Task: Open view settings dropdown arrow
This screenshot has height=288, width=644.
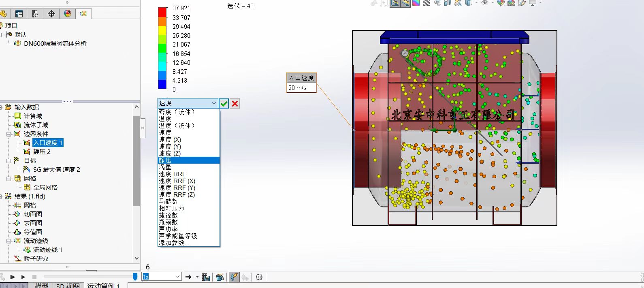Action: (540, 3)
